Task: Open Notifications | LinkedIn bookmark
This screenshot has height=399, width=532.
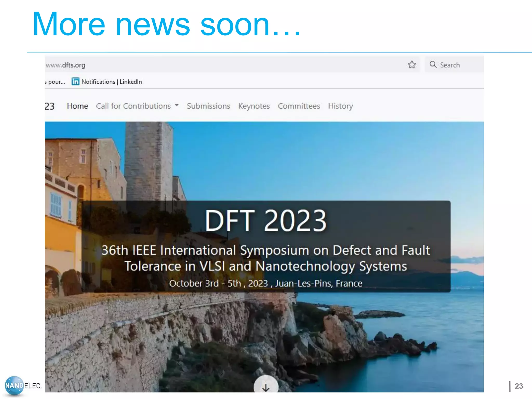Action: (x=111, y=82)
